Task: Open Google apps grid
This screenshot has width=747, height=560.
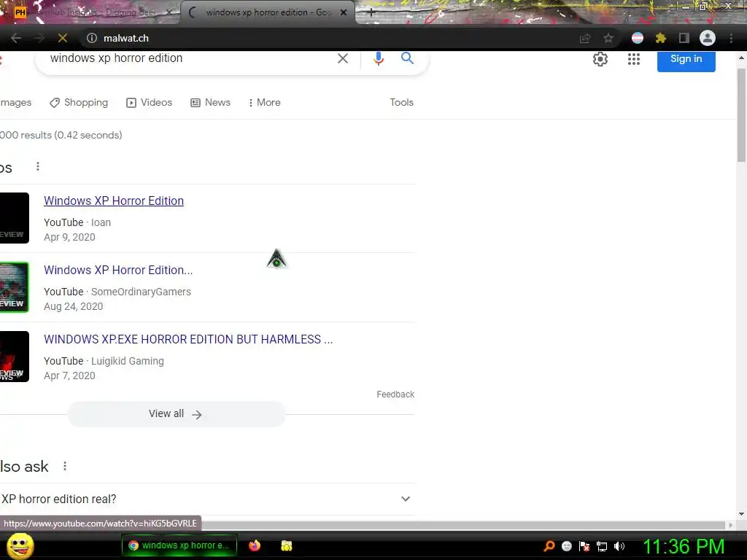Action: pyautogui.click(x=634, y=59)
